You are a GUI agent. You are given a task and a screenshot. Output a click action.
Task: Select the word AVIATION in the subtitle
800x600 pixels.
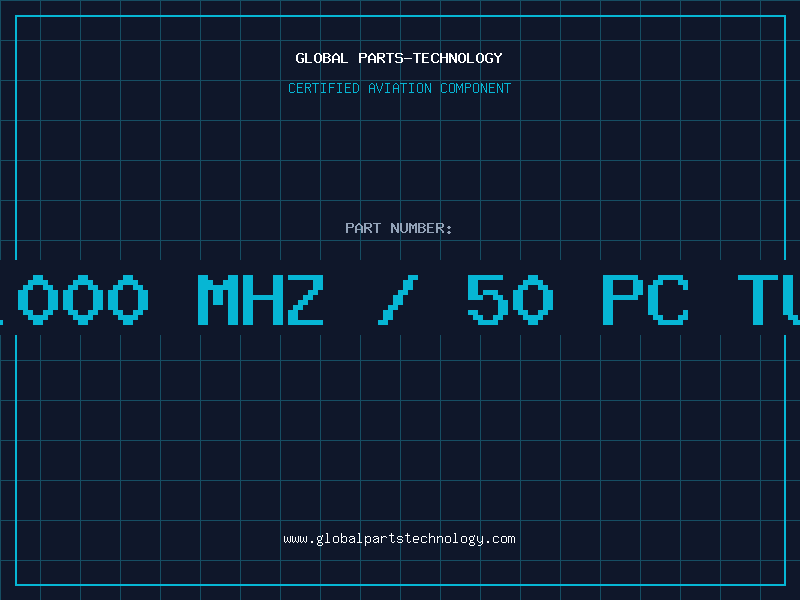click(x=400, y=88)
